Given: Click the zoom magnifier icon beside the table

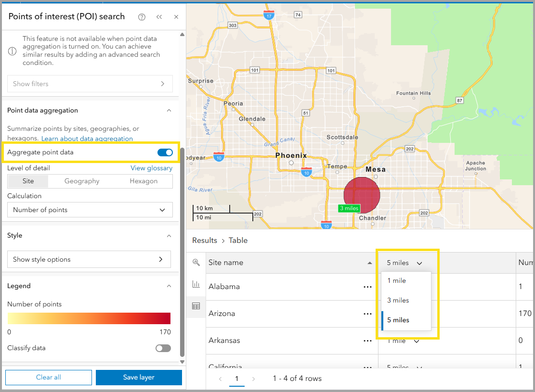Looking at the screenshot, I should point(196,263).
